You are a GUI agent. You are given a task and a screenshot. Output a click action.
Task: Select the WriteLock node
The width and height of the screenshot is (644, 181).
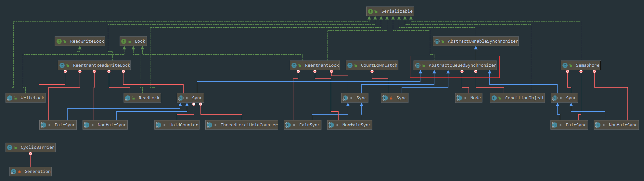32,98
